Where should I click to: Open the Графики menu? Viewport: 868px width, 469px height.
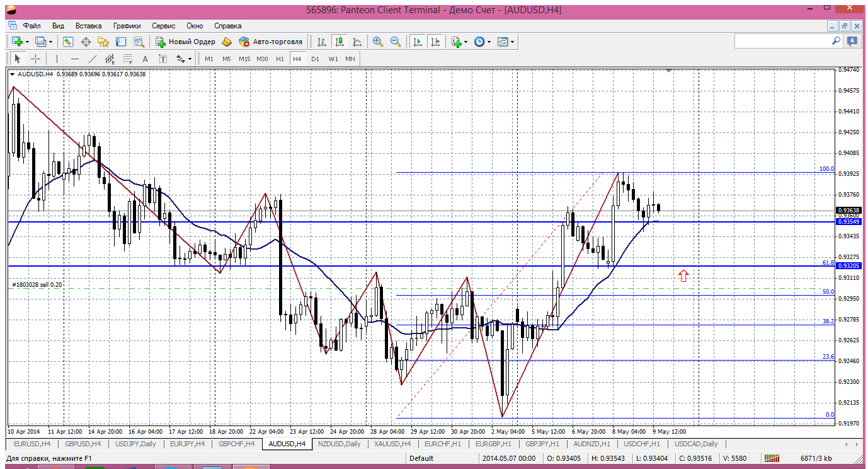127,26
